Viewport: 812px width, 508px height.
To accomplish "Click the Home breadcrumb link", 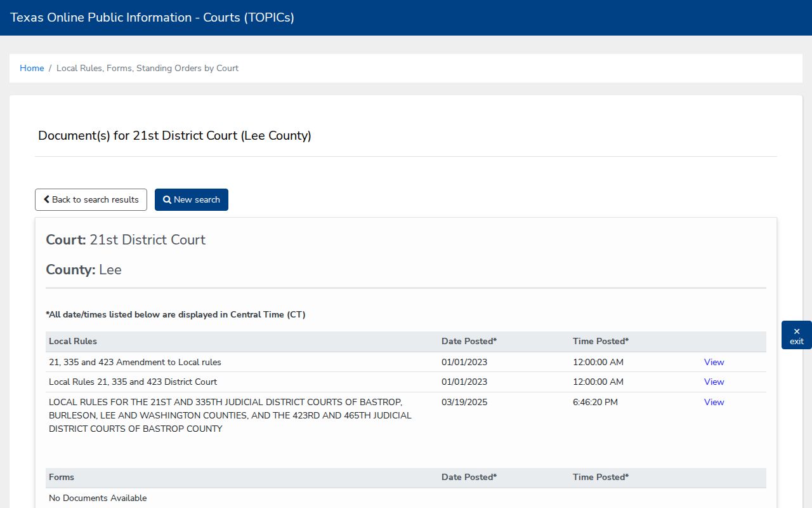I will 32,68.
